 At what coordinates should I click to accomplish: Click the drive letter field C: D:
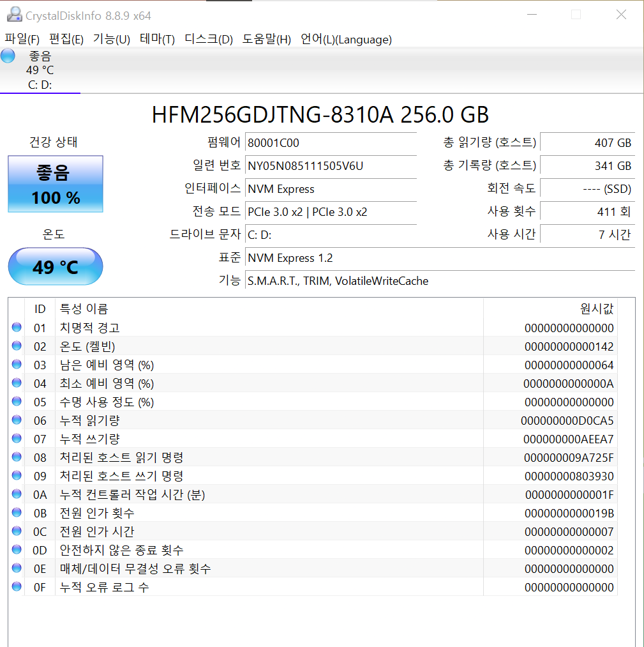[x=331, y=235]
